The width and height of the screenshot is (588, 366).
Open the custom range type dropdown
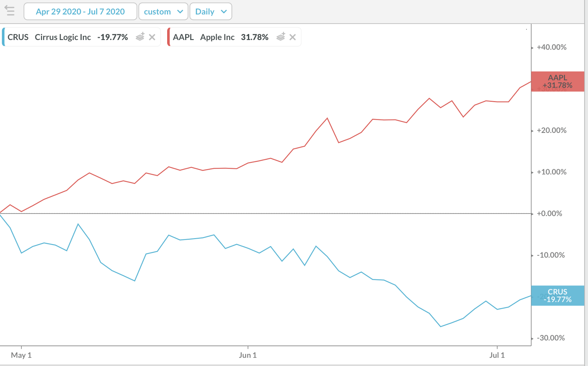pos(163,11)
